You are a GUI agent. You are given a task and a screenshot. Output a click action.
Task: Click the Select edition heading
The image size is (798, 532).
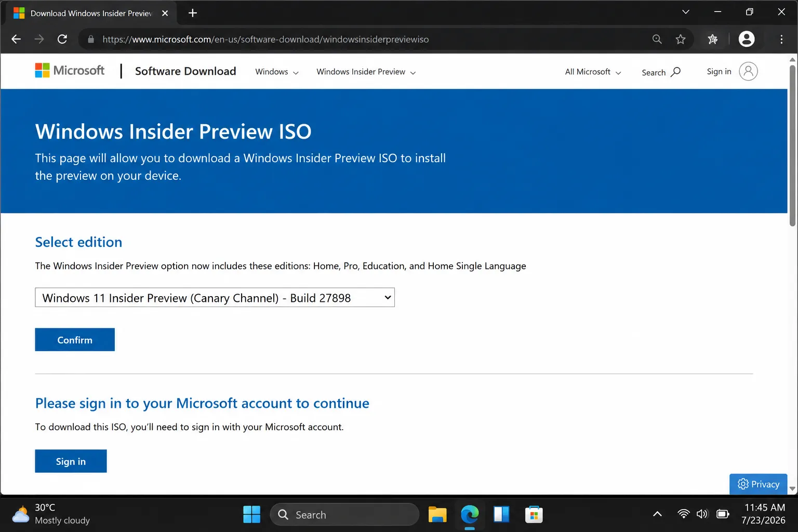click(x=78, y=242)
